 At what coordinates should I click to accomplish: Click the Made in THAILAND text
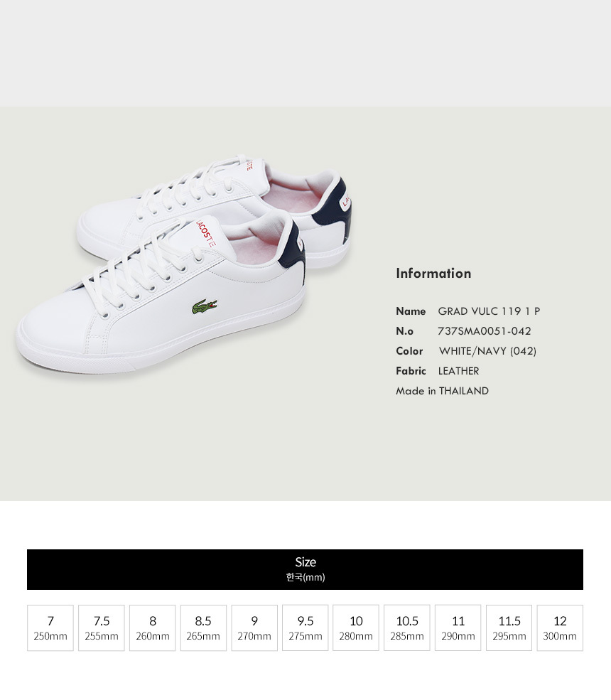[442, 391]
